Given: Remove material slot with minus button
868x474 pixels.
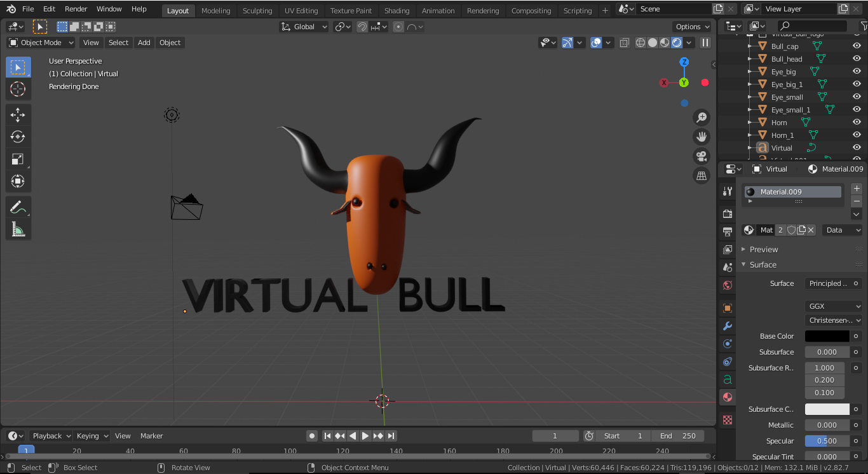Looking at the screenshot, I should coord(857,201).
